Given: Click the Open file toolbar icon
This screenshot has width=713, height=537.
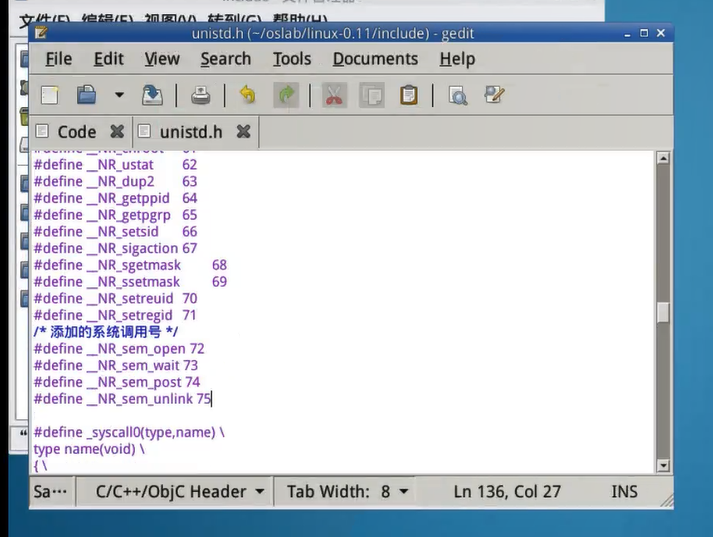Looking at the screenshot, I should [x=87, y=95].
